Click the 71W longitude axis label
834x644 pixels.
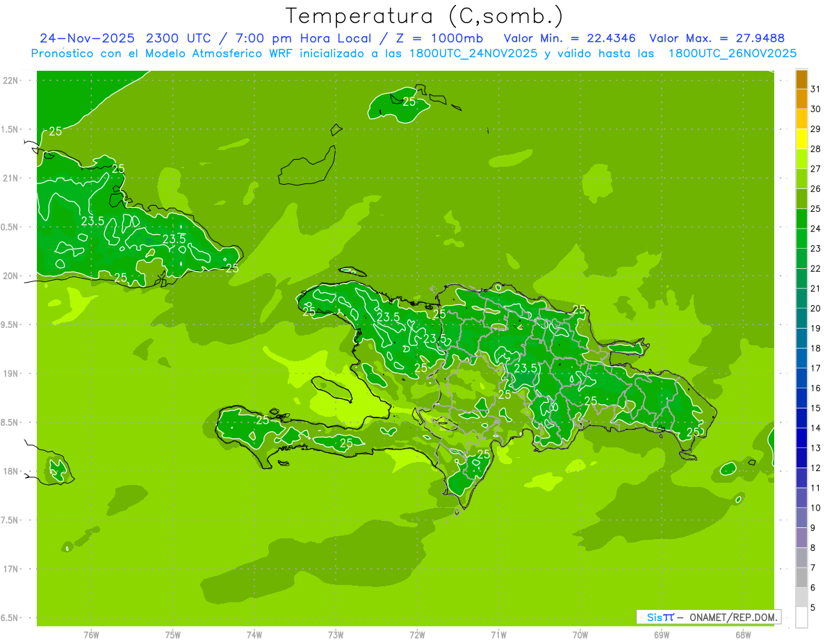498,635
